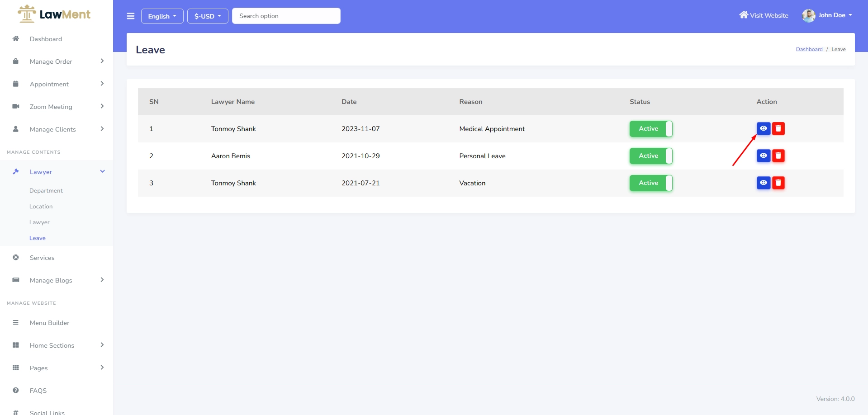Click the 2023-11-07 date cell

(x=360, y=129)
